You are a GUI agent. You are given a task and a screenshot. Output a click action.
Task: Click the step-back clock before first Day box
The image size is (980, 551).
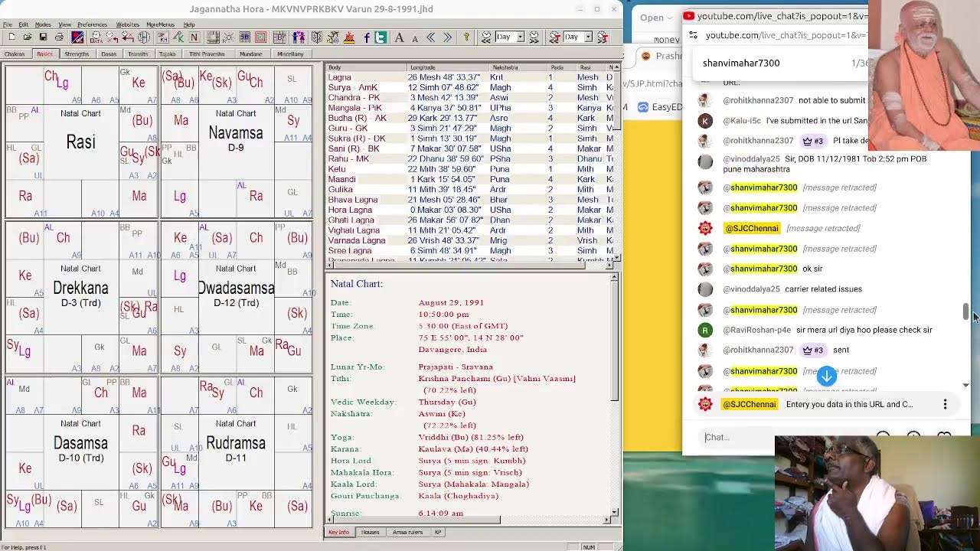(486, 37)
